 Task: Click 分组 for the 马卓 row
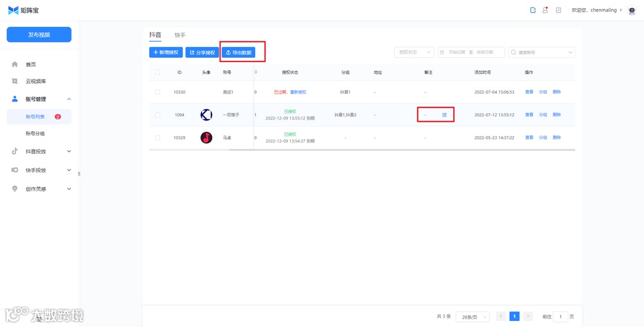pos(543,138)
